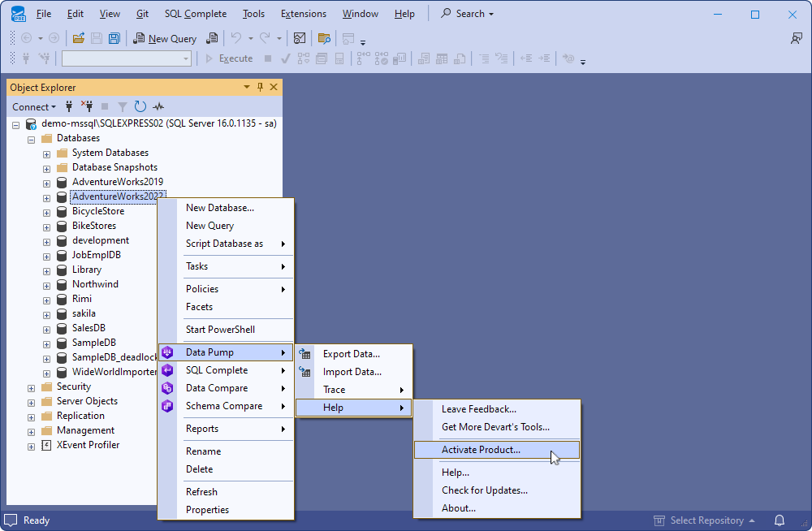Open the Reports submenu
Screen dimensions: 812x531
226,429
